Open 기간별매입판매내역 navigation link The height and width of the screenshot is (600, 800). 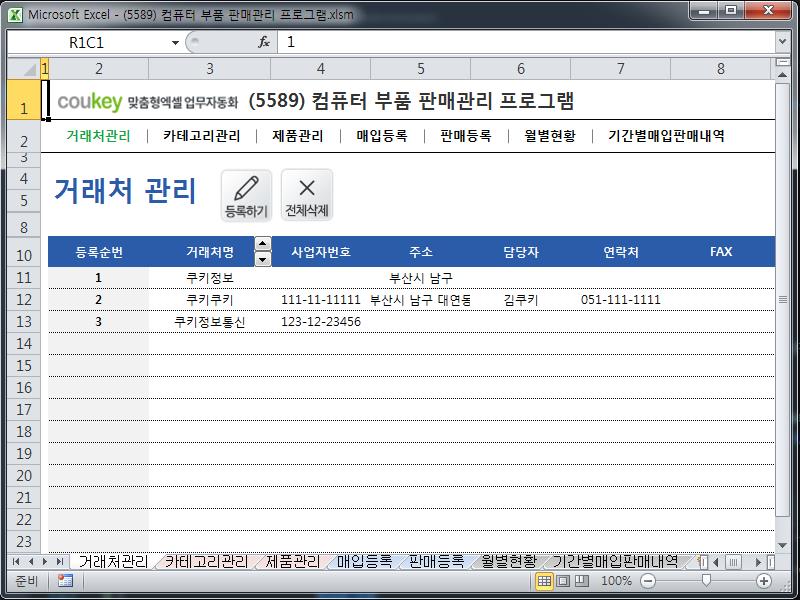[666, 136]
